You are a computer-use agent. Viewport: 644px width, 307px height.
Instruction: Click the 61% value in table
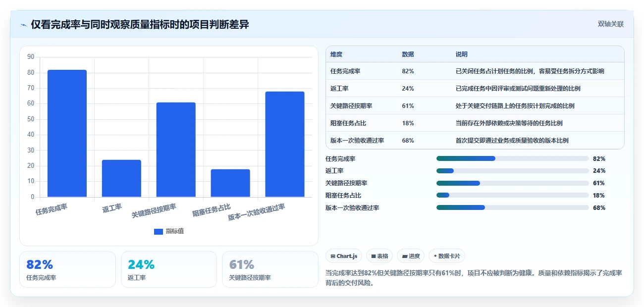[x=408, y=106]
